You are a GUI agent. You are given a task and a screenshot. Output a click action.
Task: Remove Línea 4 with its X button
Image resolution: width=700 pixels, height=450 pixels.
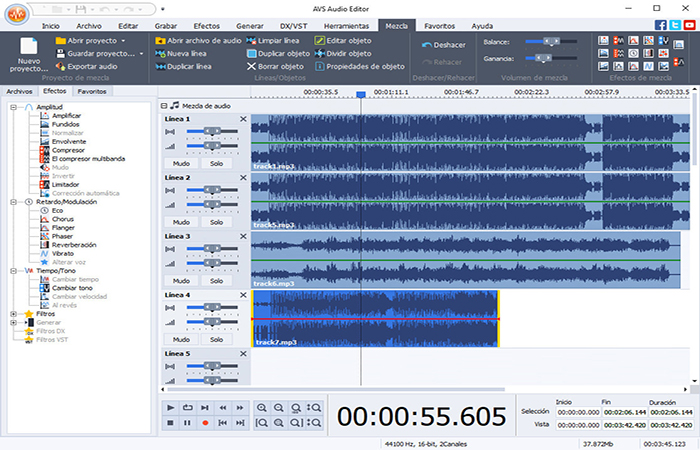tap(243, 295)
